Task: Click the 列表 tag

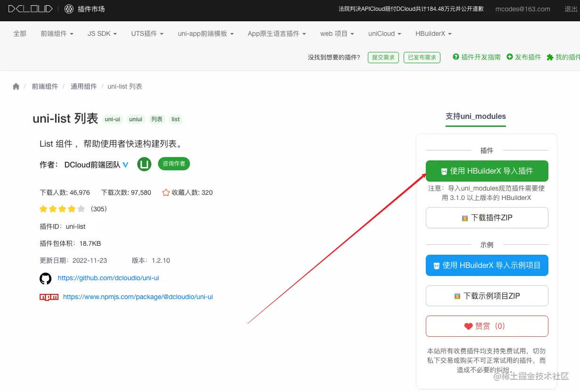Action: (x=157, y=119)
